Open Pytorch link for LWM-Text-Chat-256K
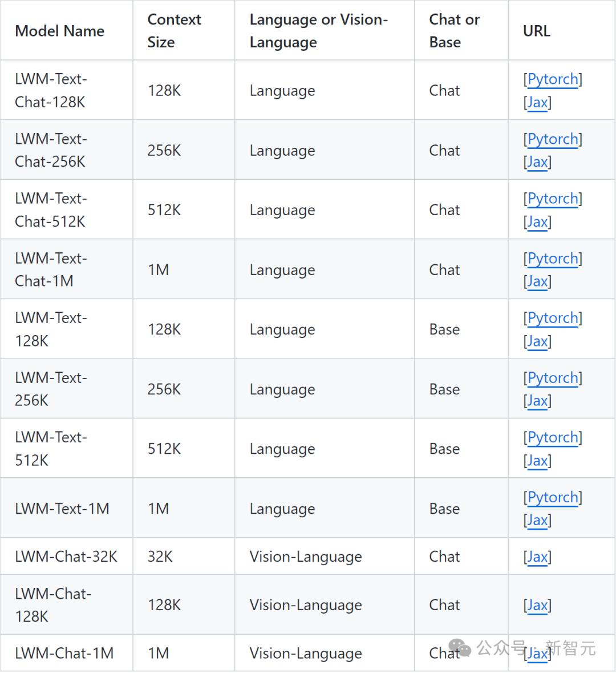 coord(553,139)
